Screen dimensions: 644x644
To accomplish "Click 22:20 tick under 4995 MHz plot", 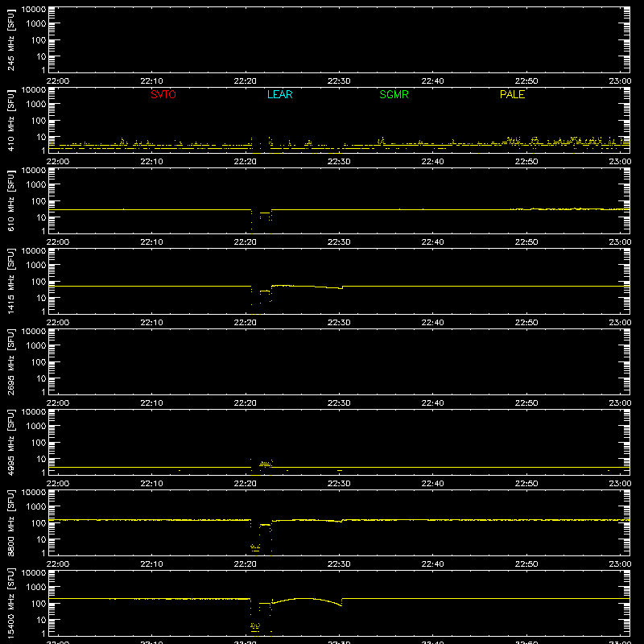I will pyautogui.click(x=246, y=484).
